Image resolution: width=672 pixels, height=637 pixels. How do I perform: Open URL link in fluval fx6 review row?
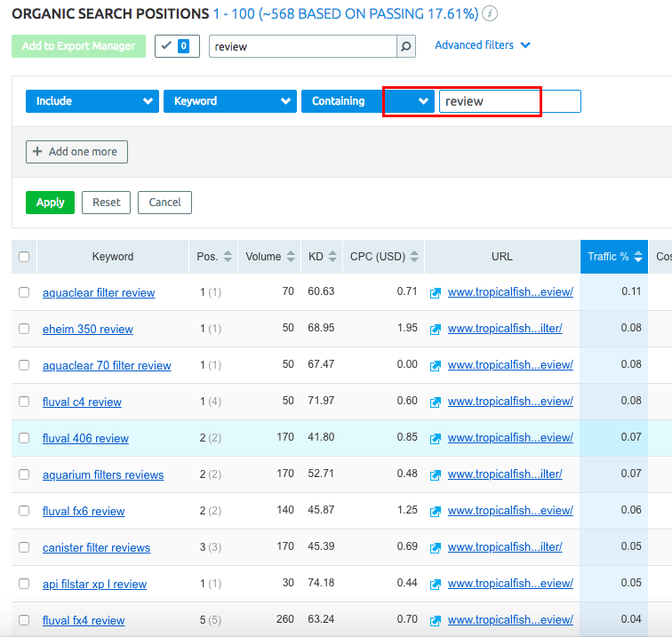pos(510,511)
